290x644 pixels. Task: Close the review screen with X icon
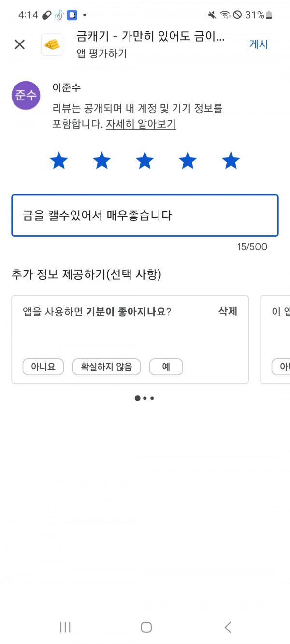pos(19,44)
